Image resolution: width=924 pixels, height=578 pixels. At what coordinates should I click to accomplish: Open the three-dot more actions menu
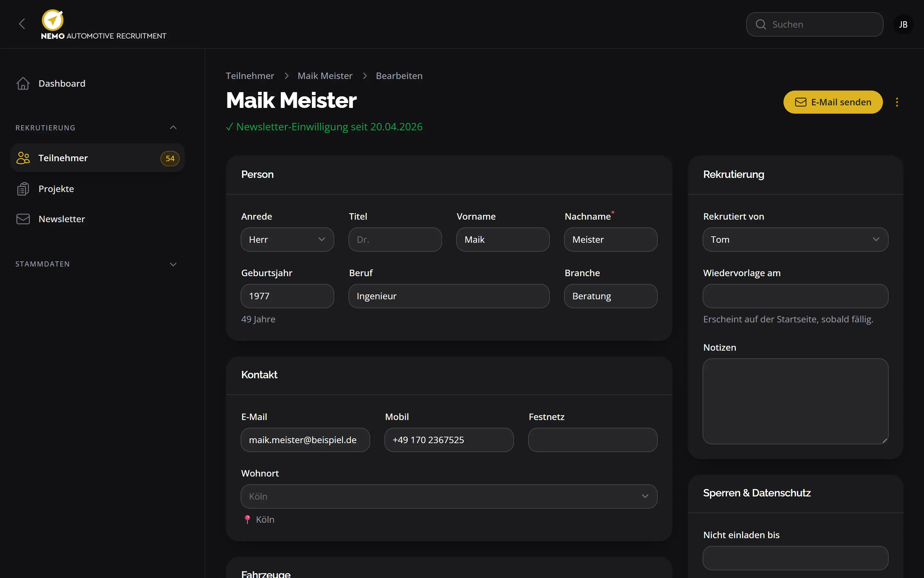click(897, 102)
